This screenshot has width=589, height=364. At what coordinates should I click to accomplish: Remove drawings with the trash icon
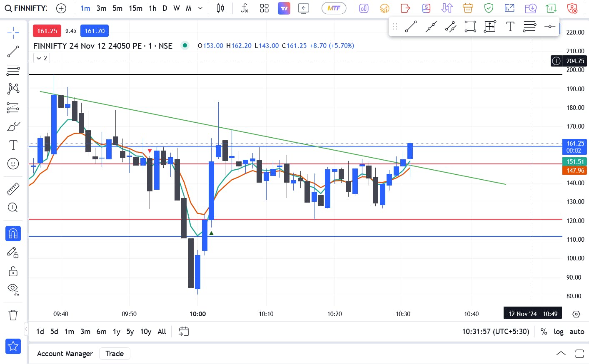(13, 315)
